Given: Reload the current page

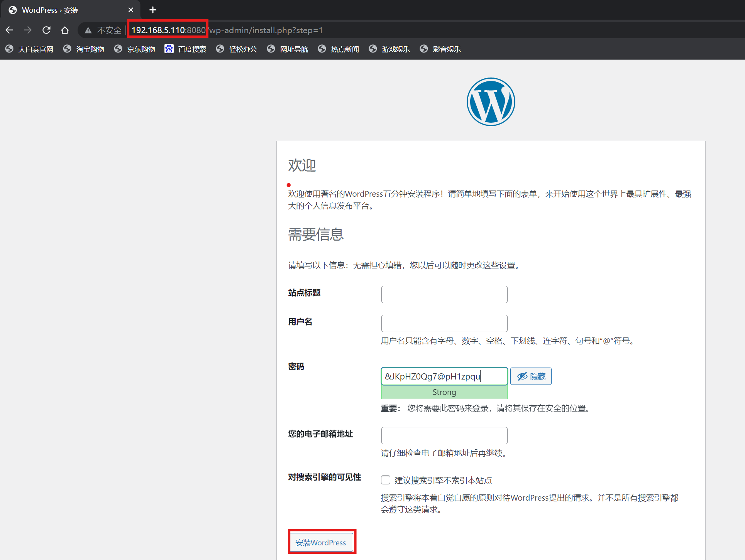Looking at the screenshot, I should 46,30.
